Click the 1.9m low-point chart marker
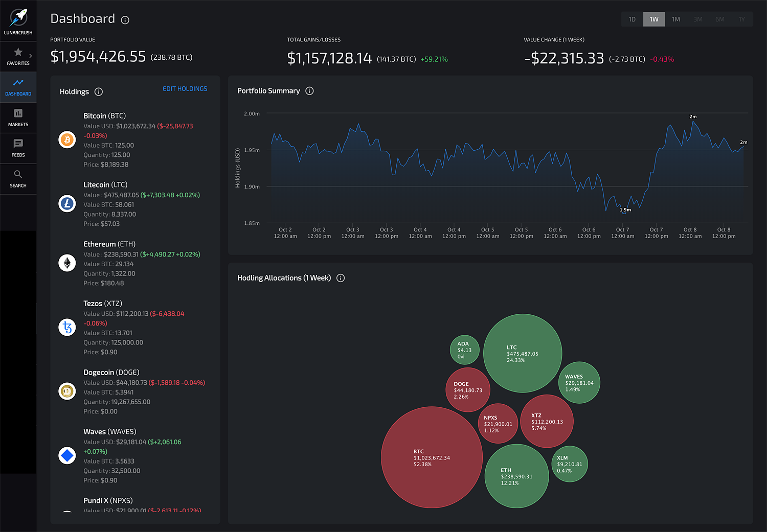The height and width of the screenshot is (532, 767). pos(625,210)
